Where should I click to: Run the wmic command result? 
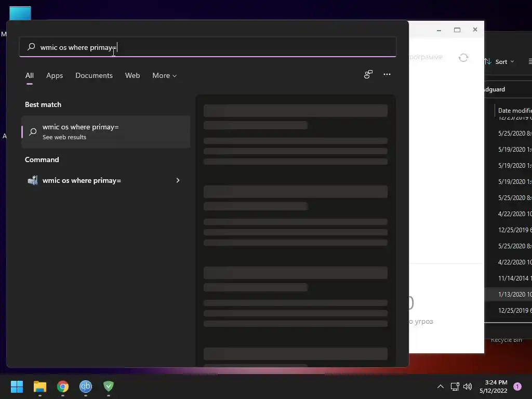(x=104, y=180)
